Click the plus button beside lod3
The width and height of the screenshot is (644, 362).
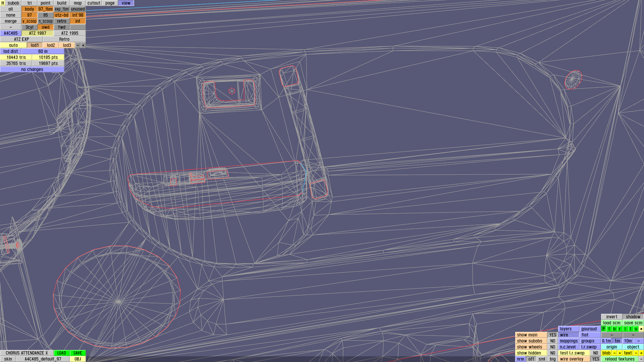tap(83, 45)
